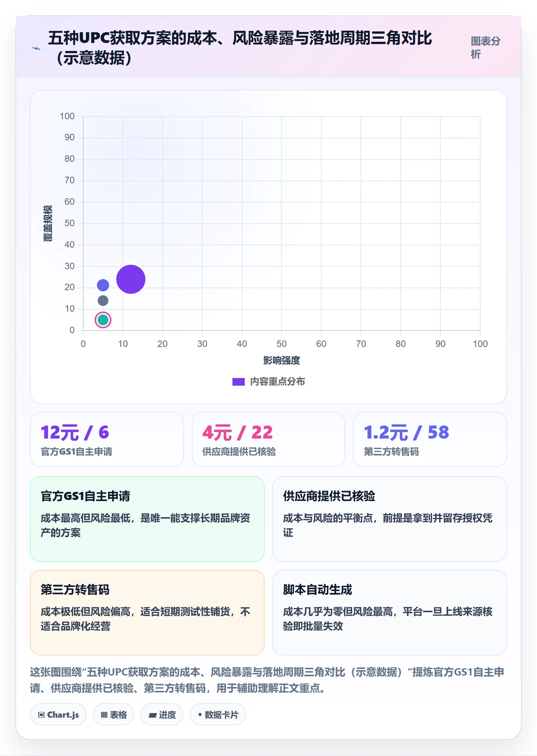The height and width of the screenshot is (756, 537).
Task: Click the 进度 tag chip
Action: [x=162, y=715]
